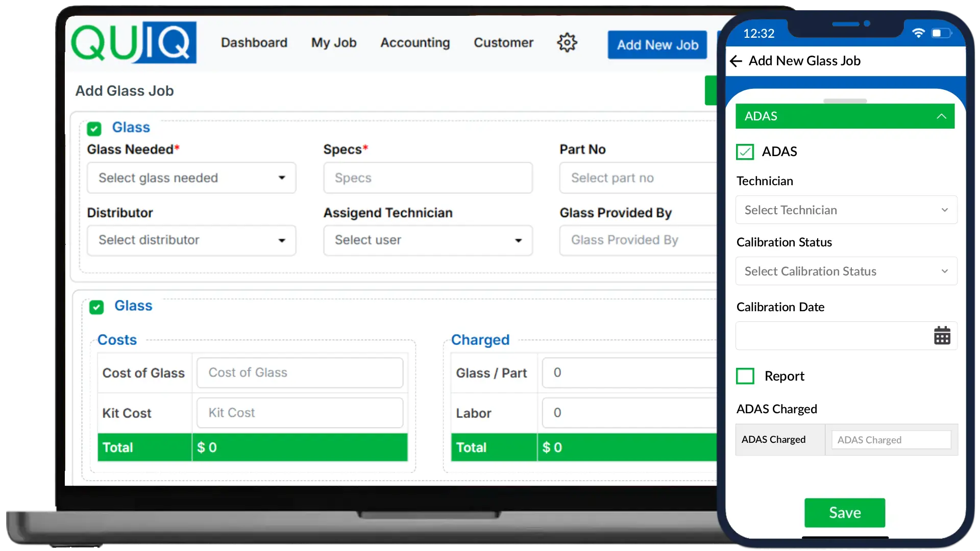
Task: Tap the back arrow on Add New Glass Job
Action: tap(736, 61)
